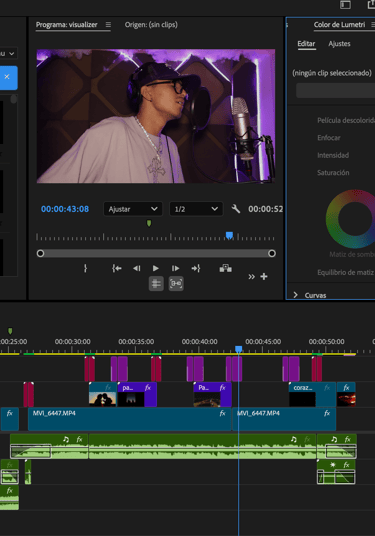Select the pink clip under 00:00:25:00
375x536 pixels.
(x=29, y=394)
